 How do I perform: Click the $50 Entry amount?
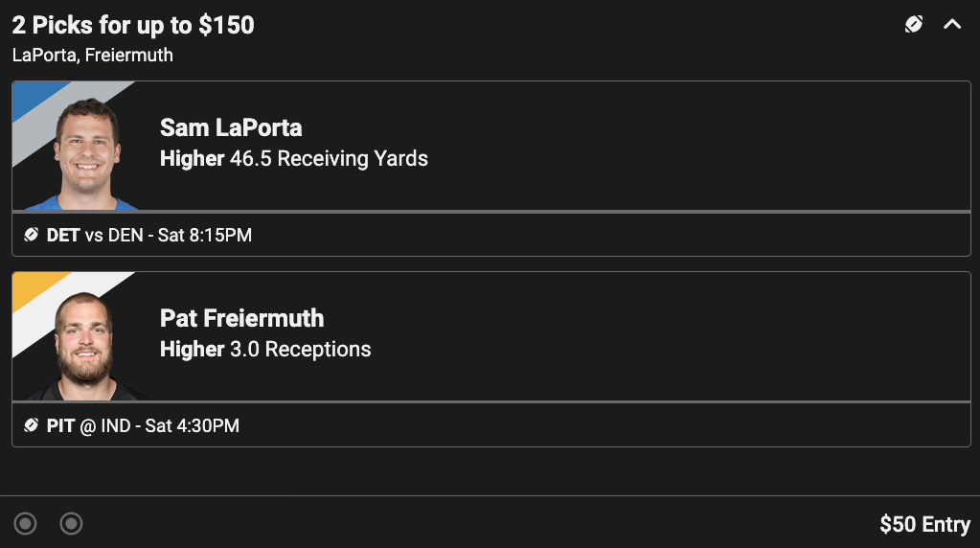[924, 524]
